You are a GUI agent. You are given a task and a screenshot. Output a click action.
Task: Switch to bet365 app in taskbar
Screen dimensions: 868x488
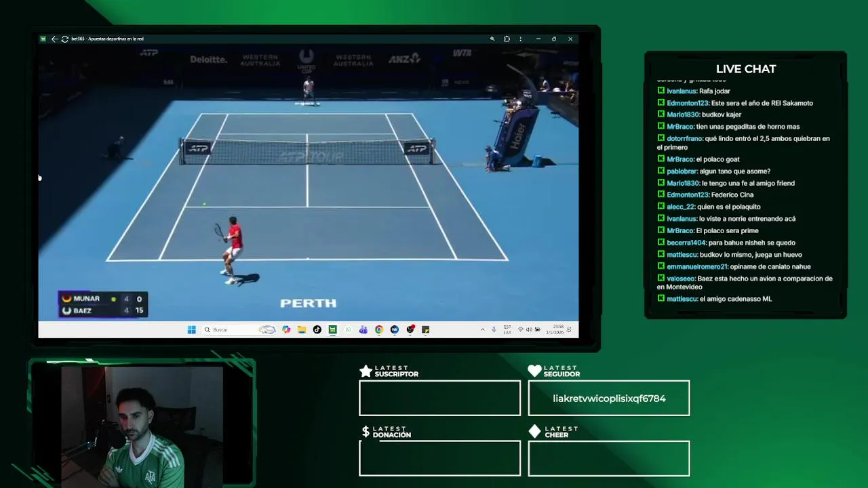point(332,329)
